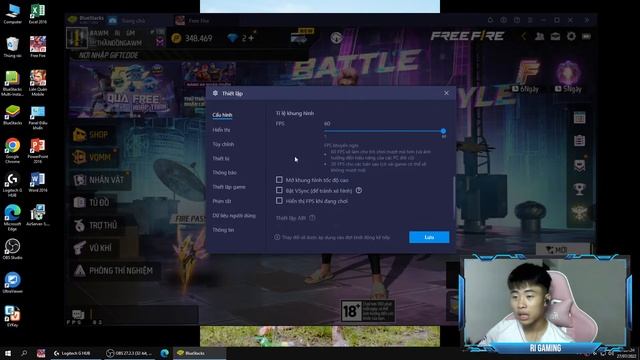Switch to BlueStacks taskbar button
Viewport: 640px width, 360px height.
tap(199, 353)
